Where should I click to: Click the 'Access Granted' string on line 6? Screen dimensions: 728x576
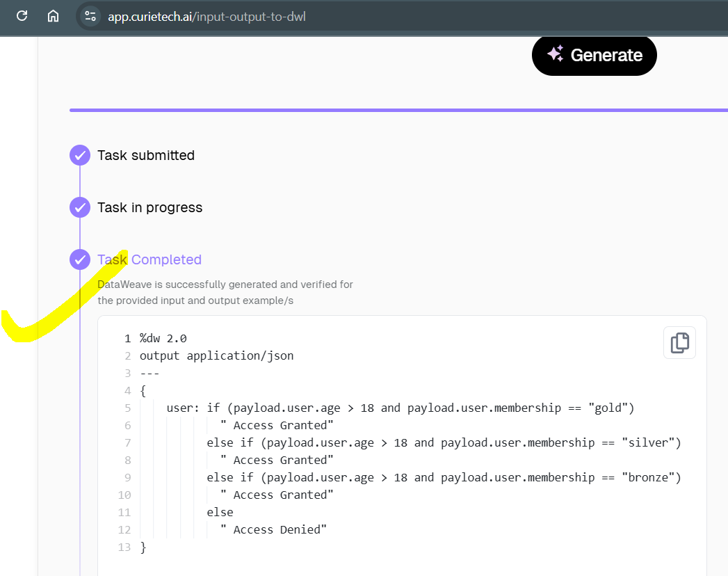[x=277, y=426]
